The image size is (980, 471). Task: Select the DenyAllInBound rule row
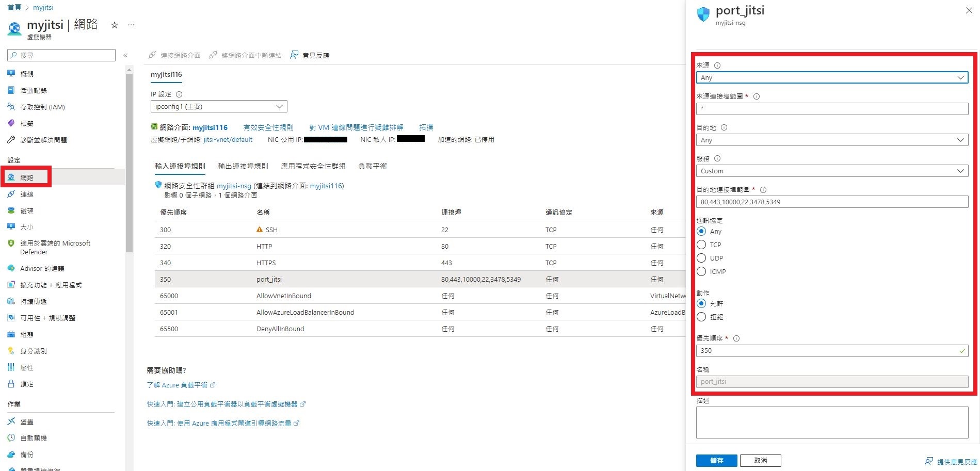pos(420,329)
